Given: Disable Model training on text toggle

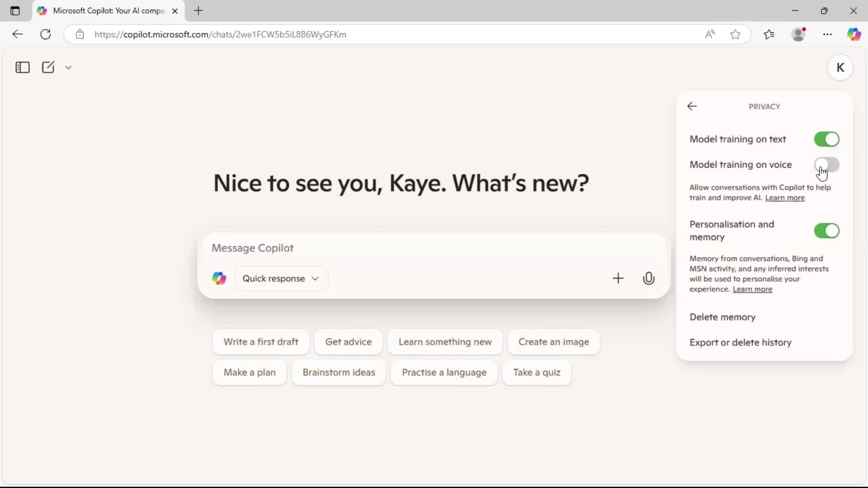Looking at the screenshot, I should coord(826,139).
